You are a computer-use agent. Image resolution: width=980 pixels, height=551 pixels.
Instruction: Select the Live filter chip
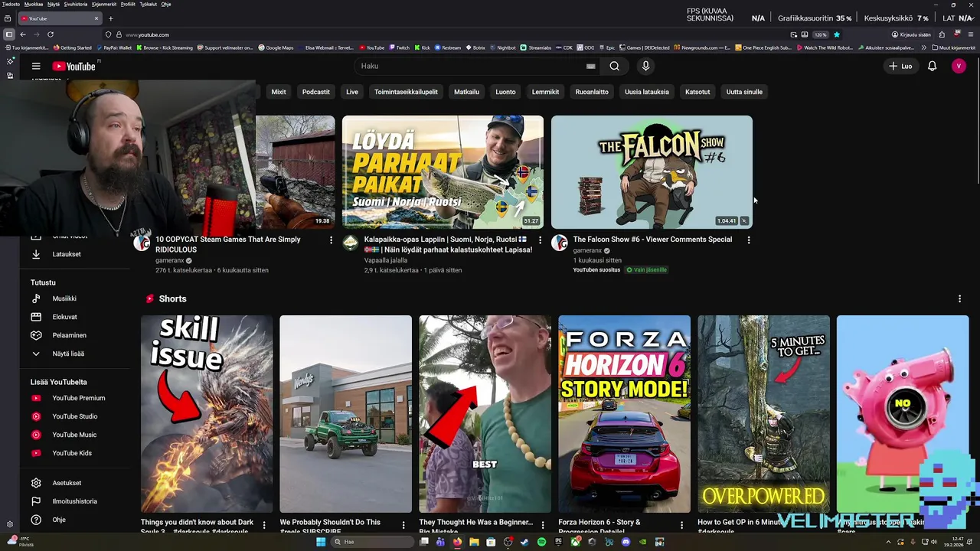pos(352,92)
